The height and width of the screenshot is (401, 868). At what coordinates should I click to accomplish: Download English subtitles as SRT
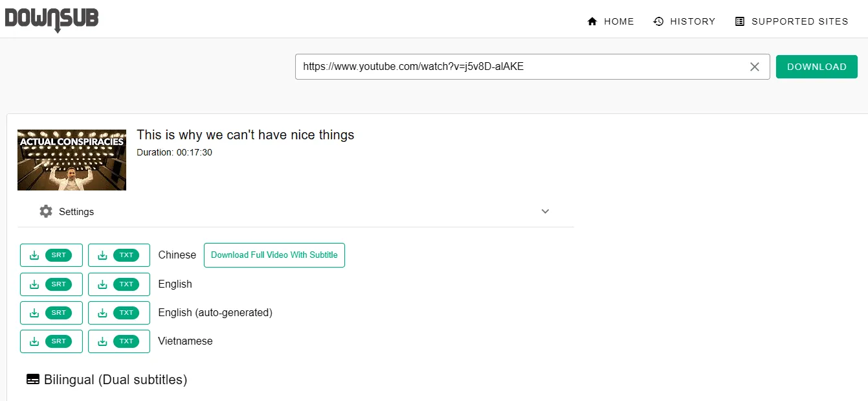tap(51, 284)
